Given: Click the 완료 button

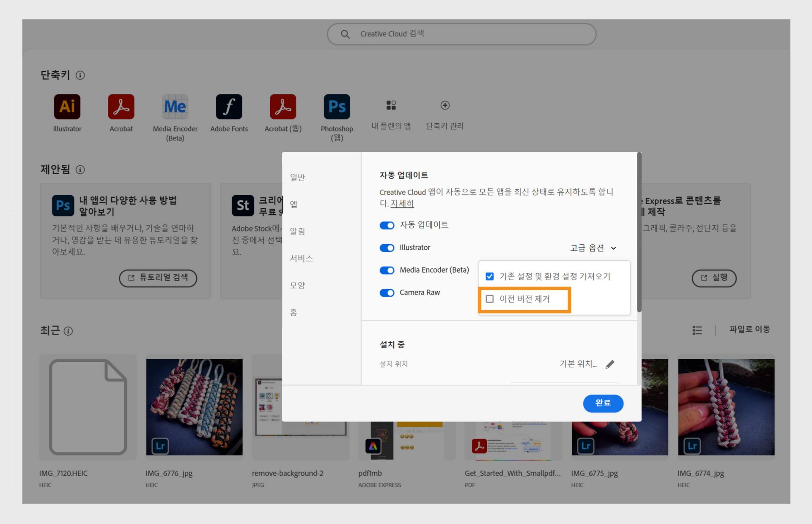Looking at the screenshot, I should (x=603, y=403).
